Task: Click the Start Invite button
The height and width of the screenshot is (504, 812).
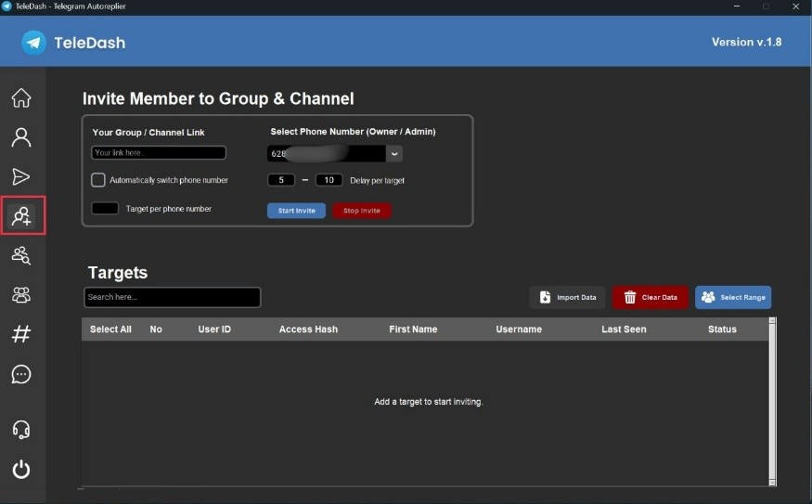Action: click(296, 211)
